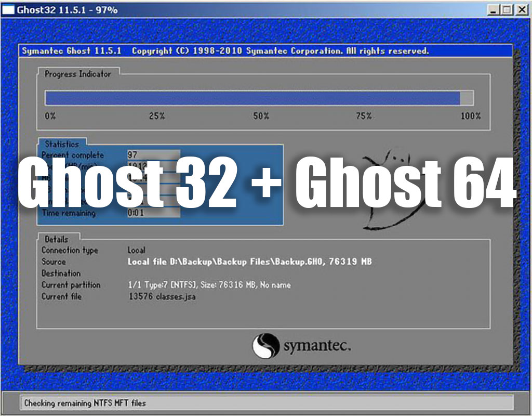Click the blue progress indicator bar
The width and height of the screenshot is (532, 416).
click(x=252, y=98)
